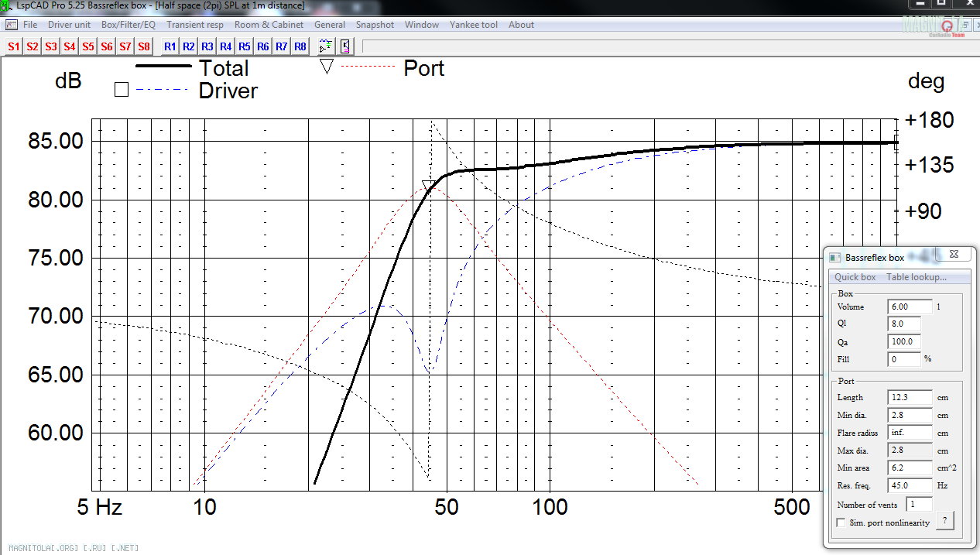Select the R5 recall button
Screen dimensions: 980x555
(245, 46)
